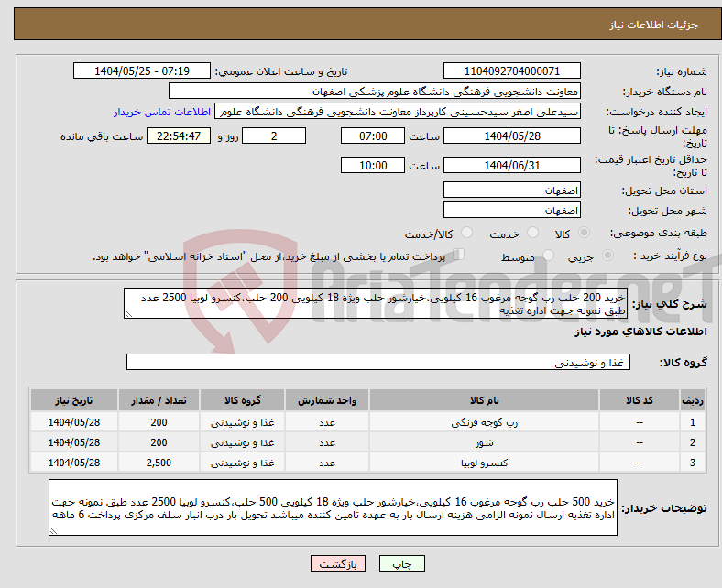The height and width of the screenshot is (588, 722).
Task: Click quantity 2,500 in the کنسرو لوبیا row
Action: (159, 463)
